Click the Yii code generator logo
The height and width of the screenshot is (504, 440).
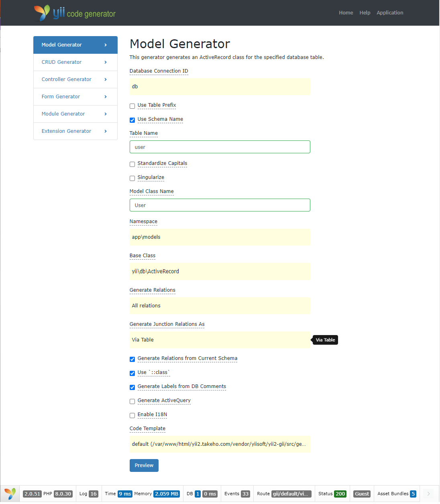coord(75,13)
